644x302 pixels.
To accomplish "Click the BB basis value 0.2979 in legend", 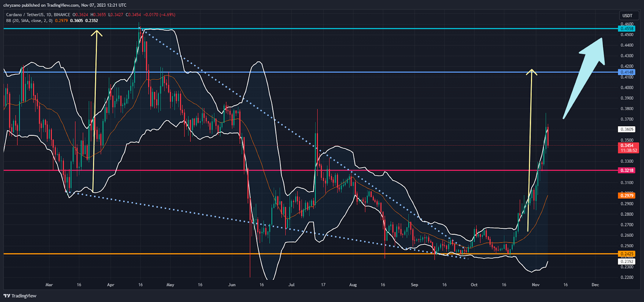I will pyautogui.click(x=62, y=21).
